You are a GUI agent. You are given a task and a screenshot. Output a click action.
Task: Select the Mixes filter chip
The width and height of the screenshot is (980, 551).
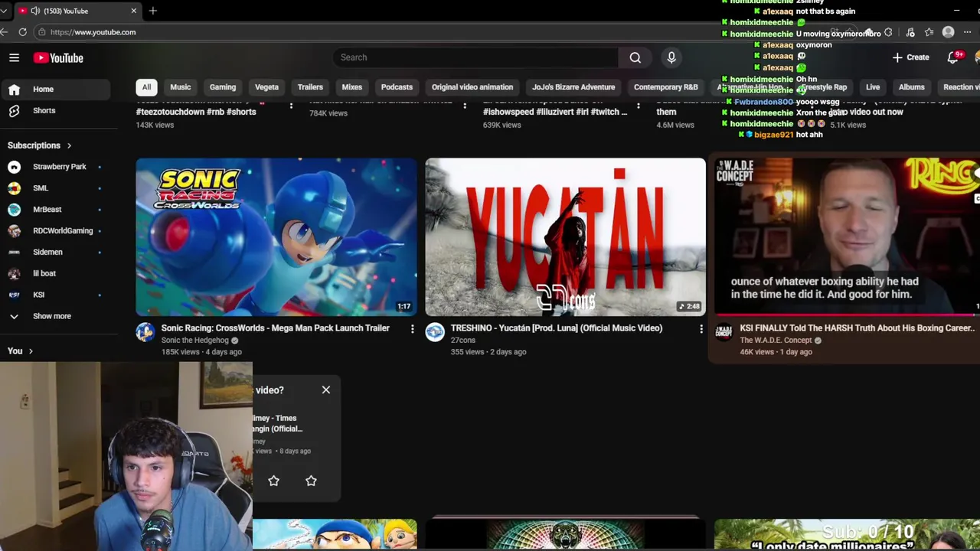pos(352,87)
